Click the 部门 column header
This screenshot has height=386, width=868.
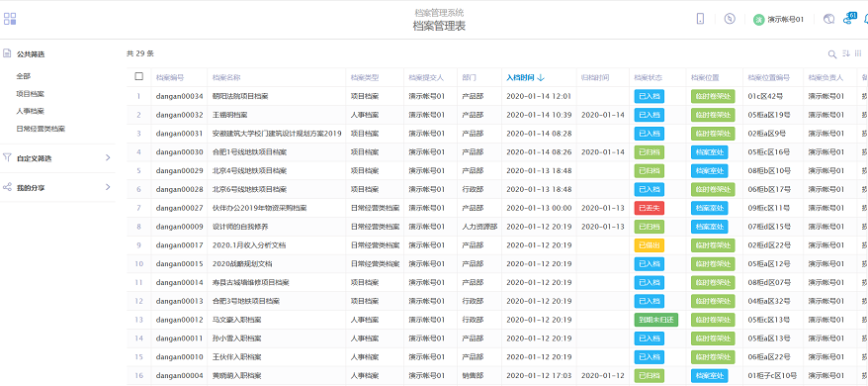[469, 77]
